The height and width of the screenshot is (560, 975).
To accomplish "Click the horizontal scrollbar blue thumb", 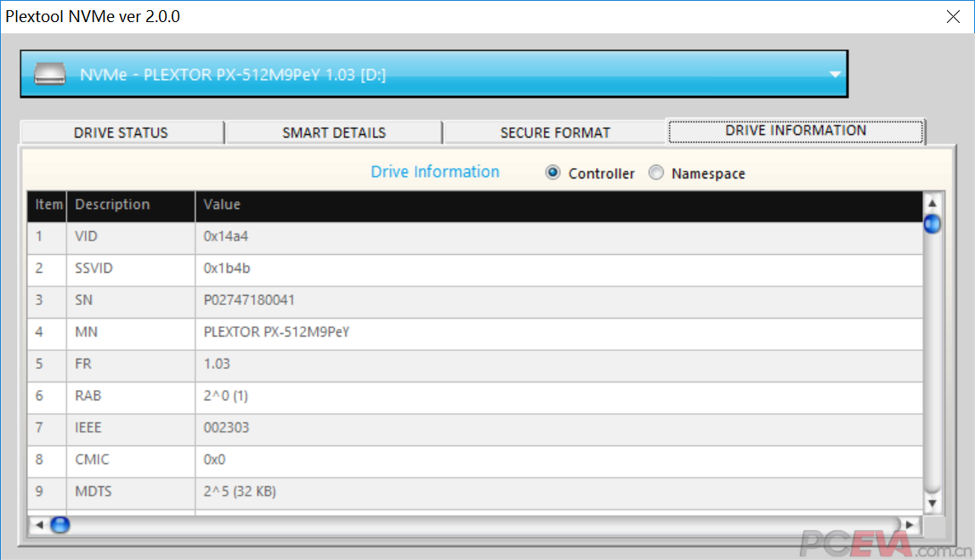I will click(60, 524).
